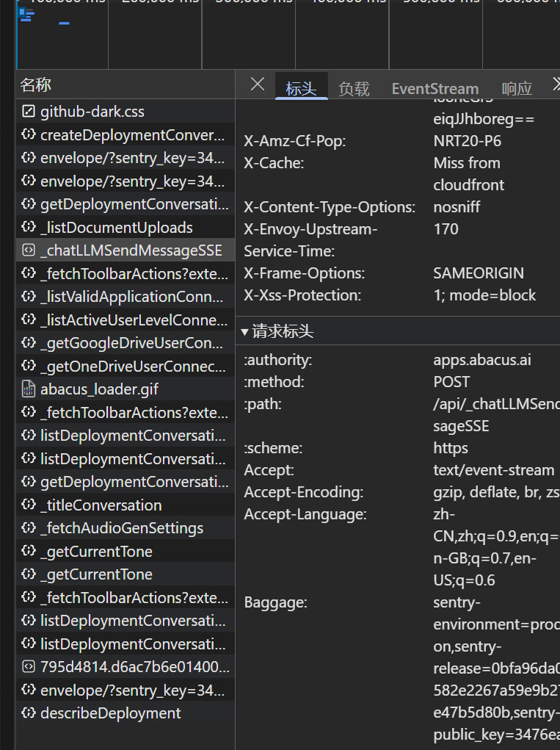
Task: Click the fetch icon beside _chatLLMSendMessageSSE
Action: 29,250
